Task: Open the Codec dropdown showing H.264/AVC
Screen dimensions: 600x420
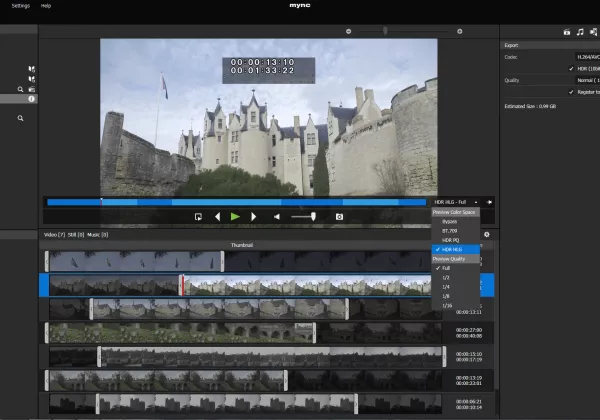Action: tap(587, 57)
